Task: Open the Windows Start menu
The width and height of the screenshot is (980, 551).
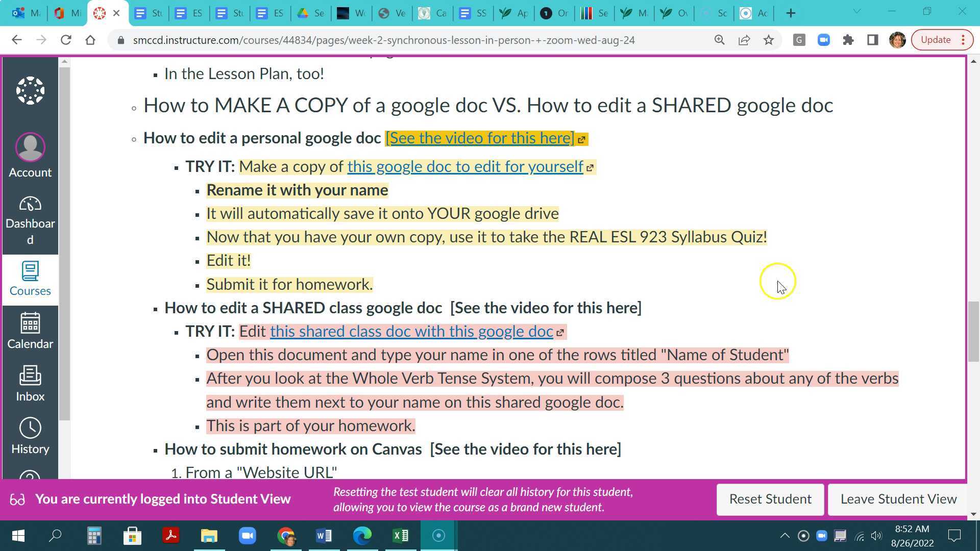Action: click(x=18, y=536)
